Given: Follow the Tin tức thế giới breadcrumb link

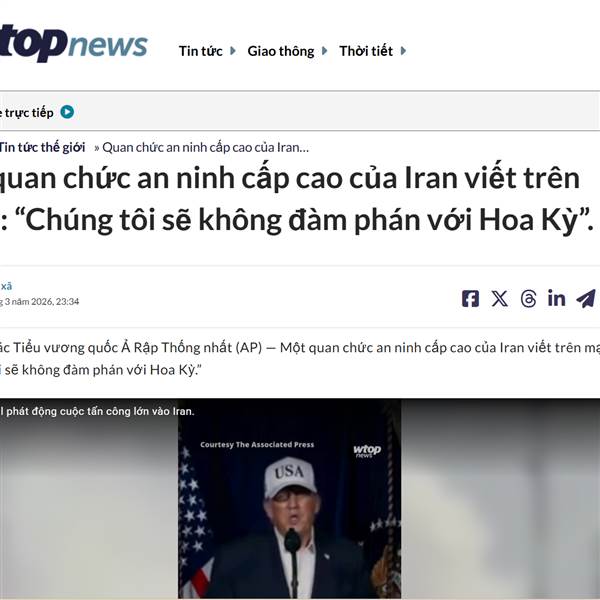Looking at the screenshot, I should [x=42, y=147].
